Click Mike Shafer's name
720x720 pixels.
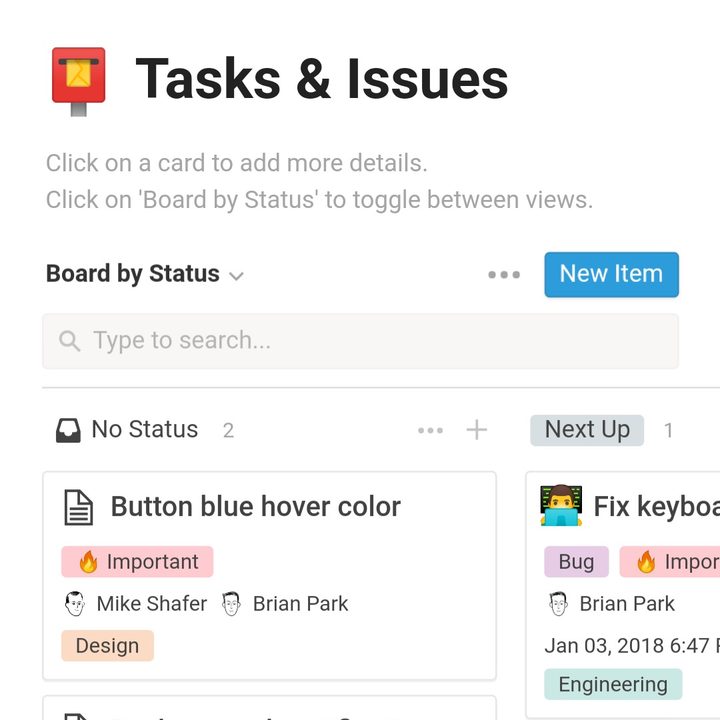(x=152, y=603)
